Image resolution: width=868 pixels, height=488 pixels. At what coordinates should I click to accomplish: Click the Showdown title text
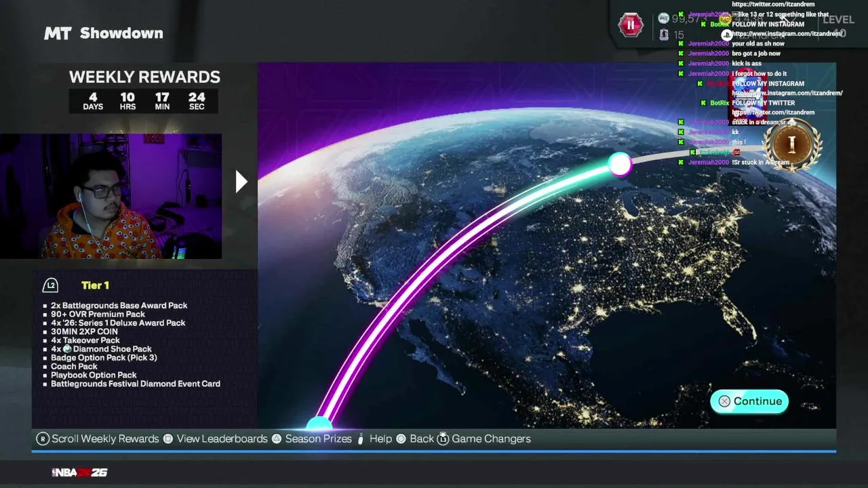(121, 33)
